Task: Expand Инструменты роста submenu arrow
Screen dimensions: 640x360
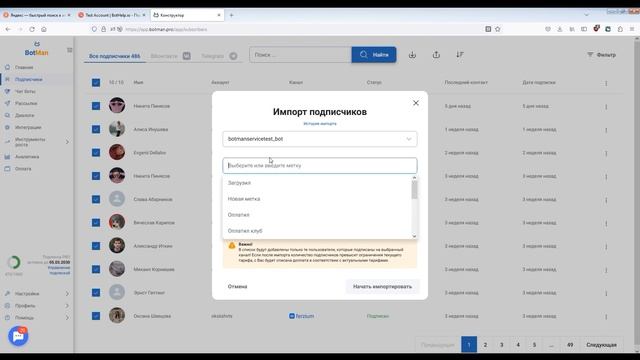Action: (67, 142)
